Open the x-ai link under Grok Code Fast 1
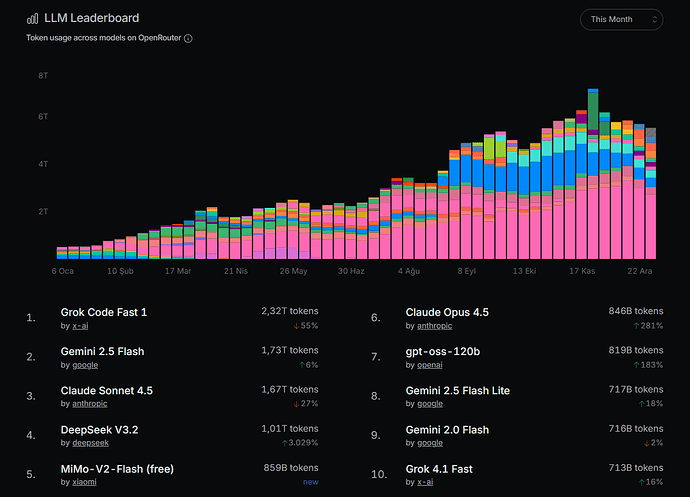The width and height of the screenshot is (690, 497). 80,326
